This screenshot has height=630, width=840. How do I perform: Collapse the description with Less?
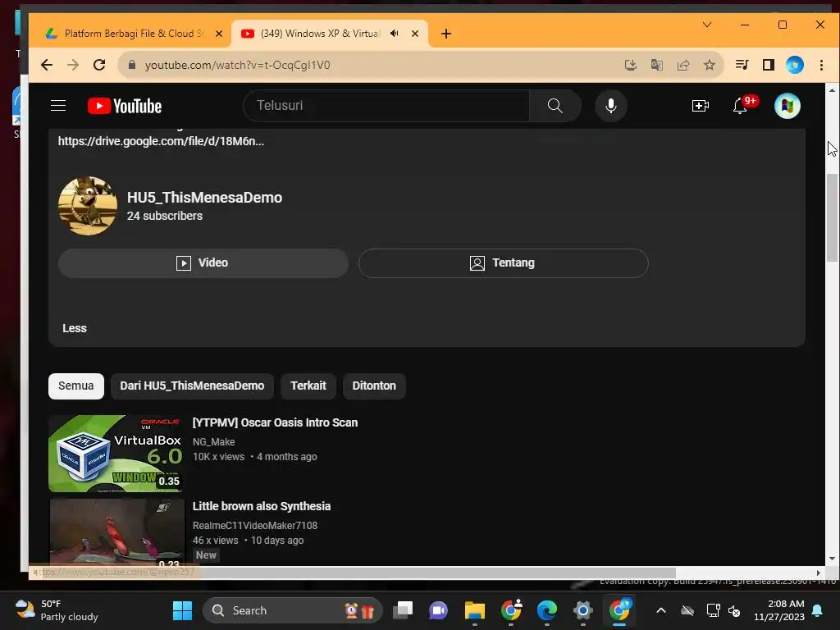[75, 328]
